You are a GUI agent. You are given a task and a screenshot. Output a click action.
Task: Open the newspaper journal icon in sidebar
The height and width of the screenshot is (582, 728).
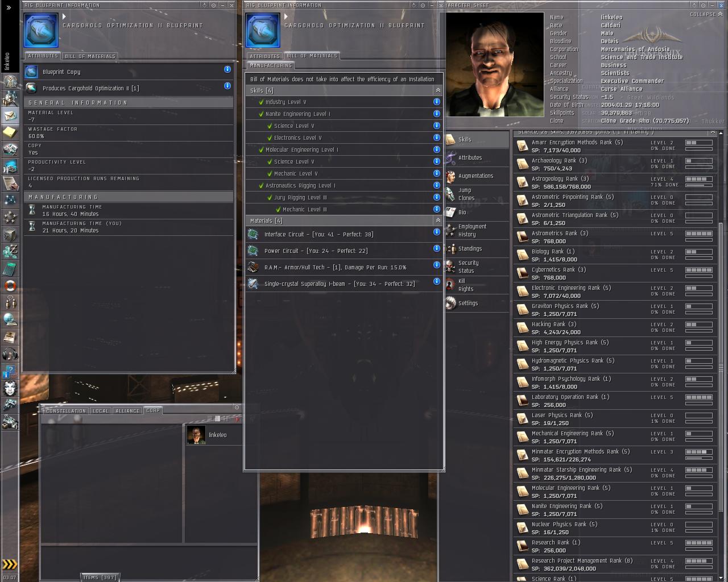10,337
